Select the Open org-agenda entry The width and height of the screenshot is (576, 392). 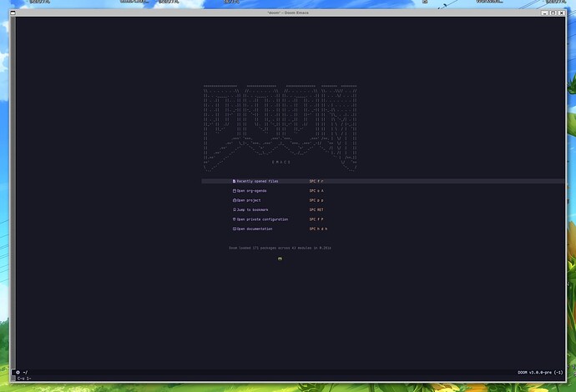tap(251, 191)
